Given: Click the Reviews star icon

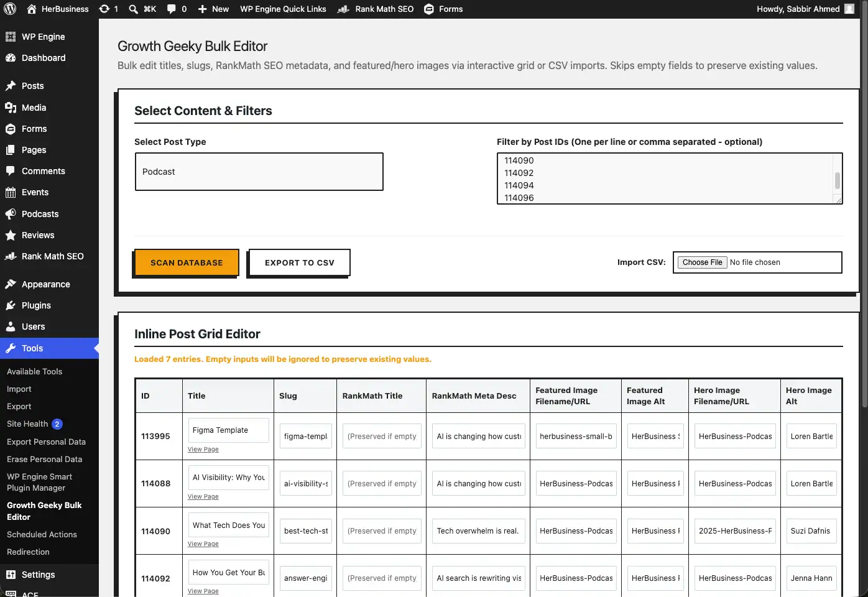Looking at the screenshot, I should tap(11, 235).
